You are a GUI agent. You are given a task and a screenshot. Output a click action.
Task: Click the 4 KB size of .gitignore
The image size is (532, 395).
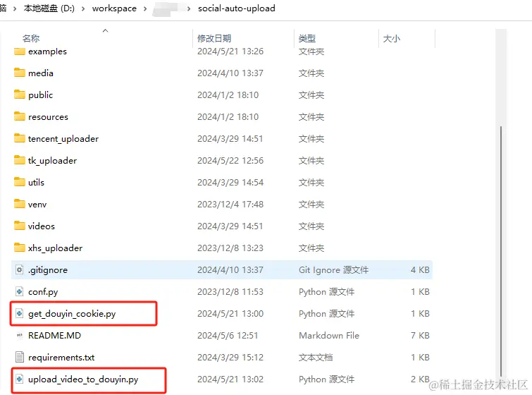(420, 269)
